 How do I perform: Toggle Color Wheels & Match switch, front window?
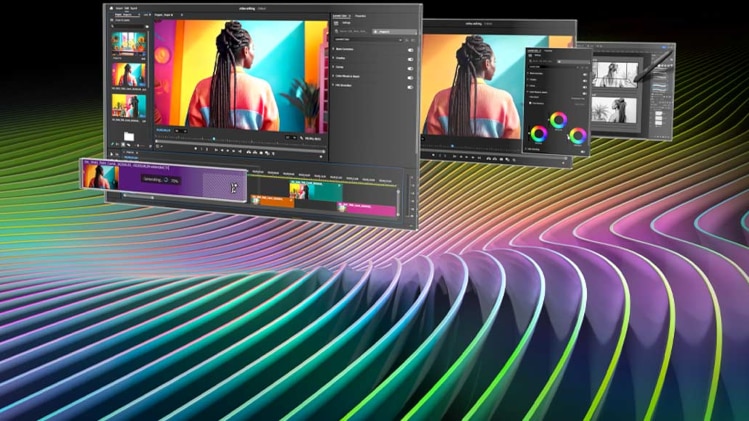click(410, 77)
